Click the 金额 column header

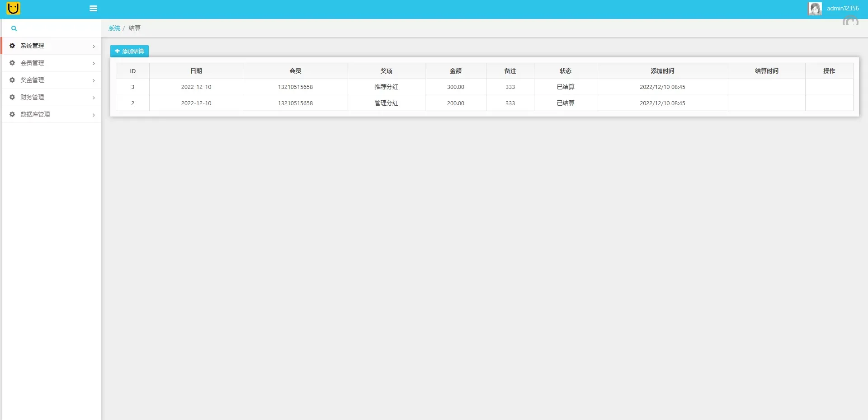(456, 71)
